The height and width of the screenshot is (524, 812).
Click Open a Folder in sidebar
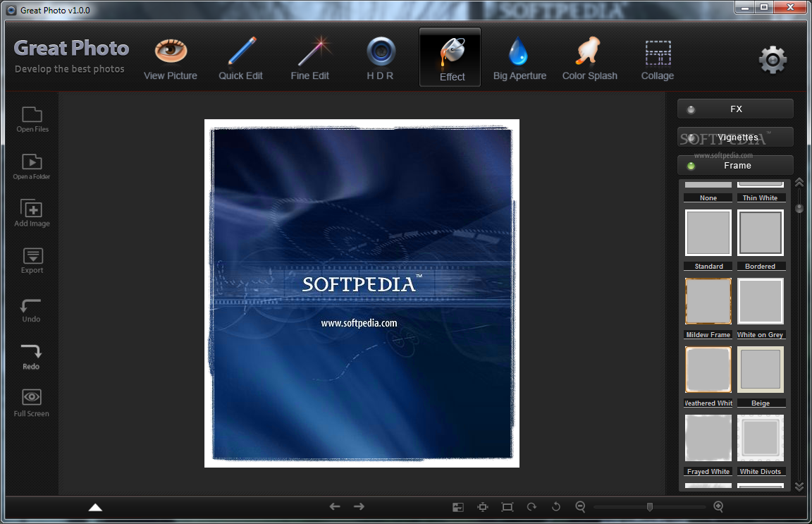[x=32, y=167]
